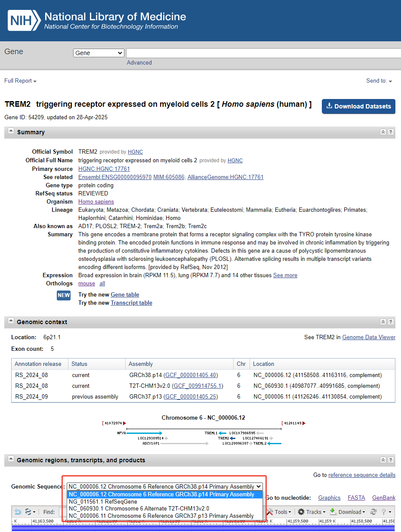The width and height of the screenshot is (401, 532).
Task: Open the Gene database selector dropdown
Action: click(99, 53)
